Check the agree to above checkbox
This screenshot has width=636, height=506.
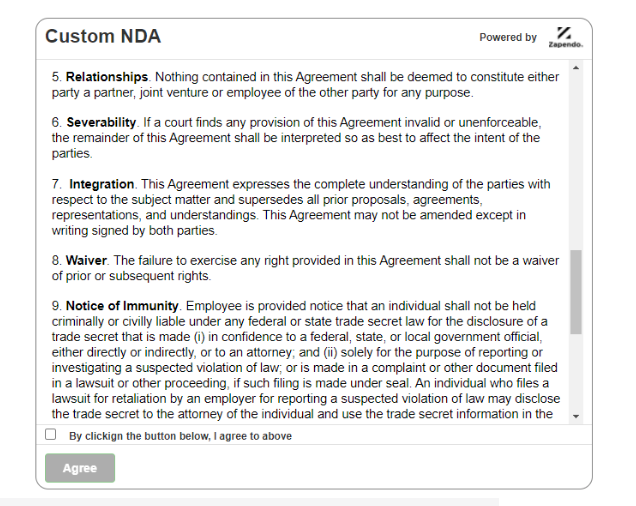click(x=51, y=435)
